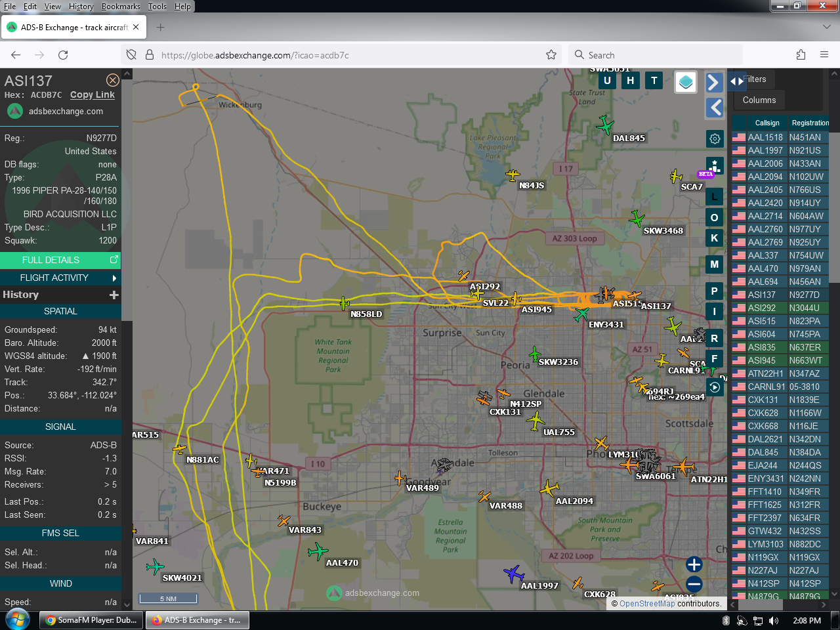This screenshot has width=840, height=630.
Task: List all open browser tabs
Action: click(826, 27)
